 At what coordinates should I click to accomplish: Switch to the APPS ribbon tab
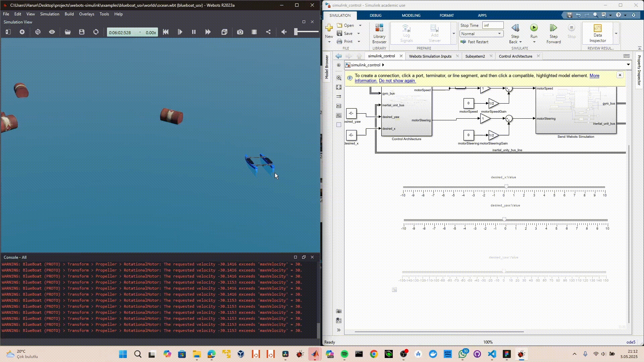(482, 15)
